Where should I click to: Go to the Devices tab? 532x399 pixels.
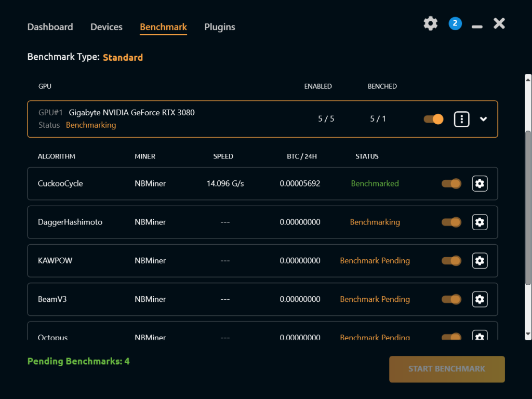pyautogui.click(x=107, y=27)
